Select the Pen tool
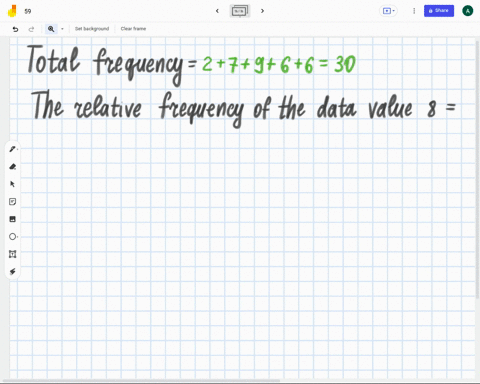This screenshot has height=384, width=480. coord(13,149)
